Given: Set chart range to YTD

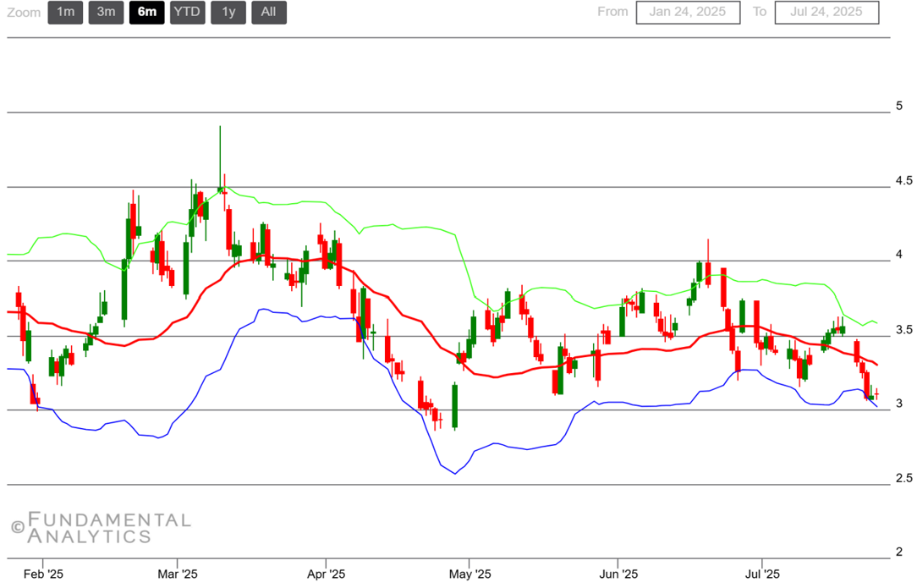Looking at the screenshot, I should [187, 12].
